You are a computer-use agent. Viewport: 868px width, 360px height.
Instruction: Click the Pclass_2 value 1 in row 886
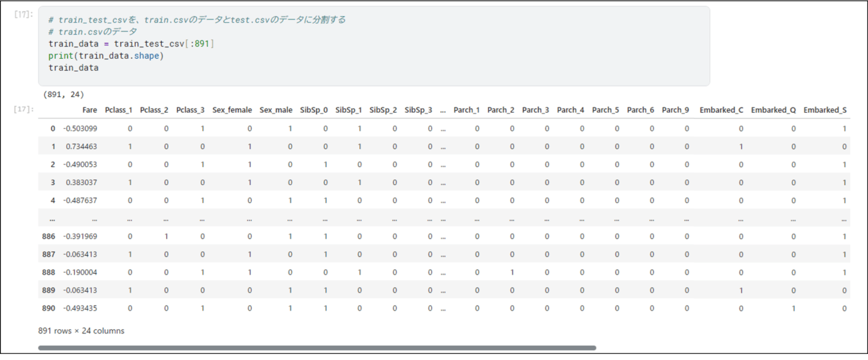click(166, 236)
